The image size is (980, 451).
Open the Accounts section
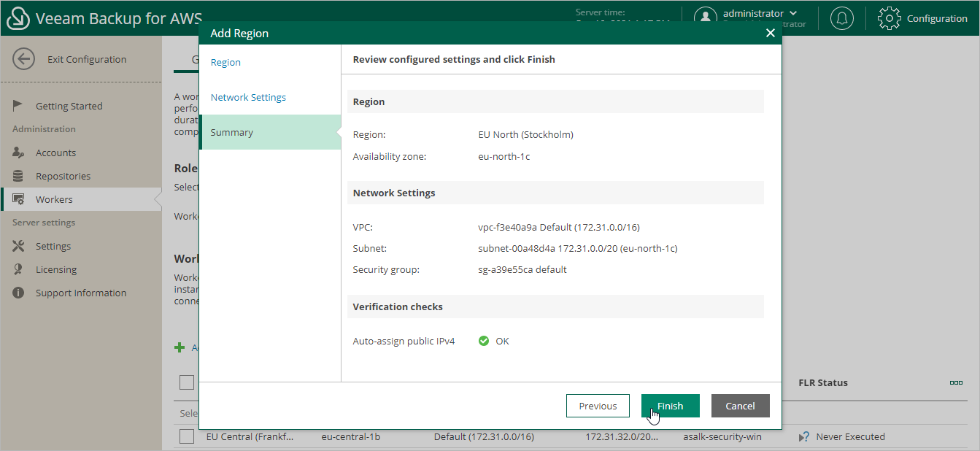coord(55,153)
